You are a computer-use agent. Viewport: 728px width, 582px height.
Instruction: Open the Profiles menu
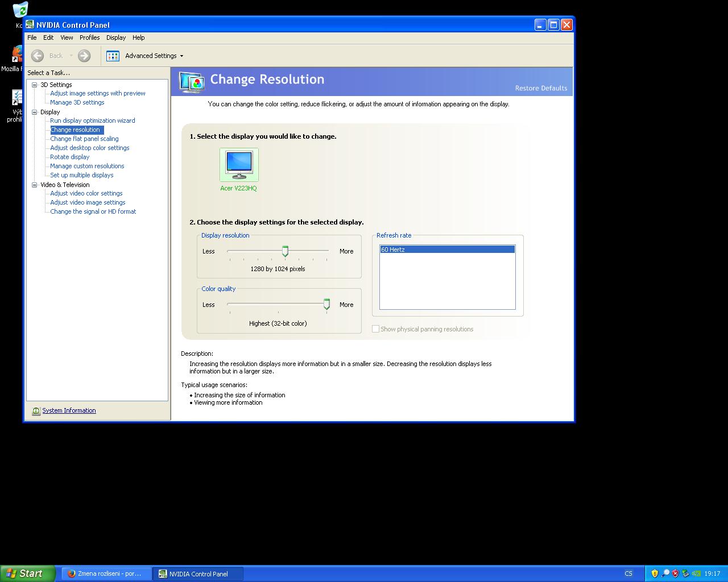(x=89, y=38)
